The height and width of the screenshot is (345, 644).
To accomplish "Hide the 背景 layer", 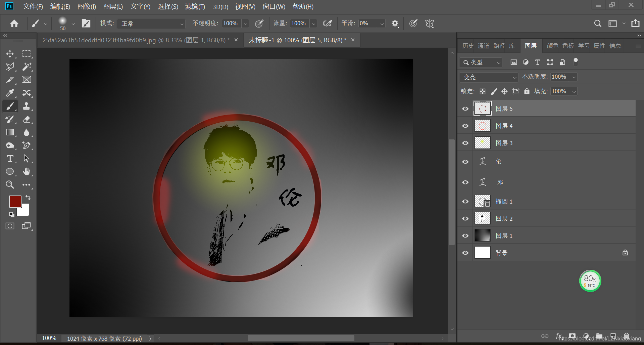I will point(465,253).
